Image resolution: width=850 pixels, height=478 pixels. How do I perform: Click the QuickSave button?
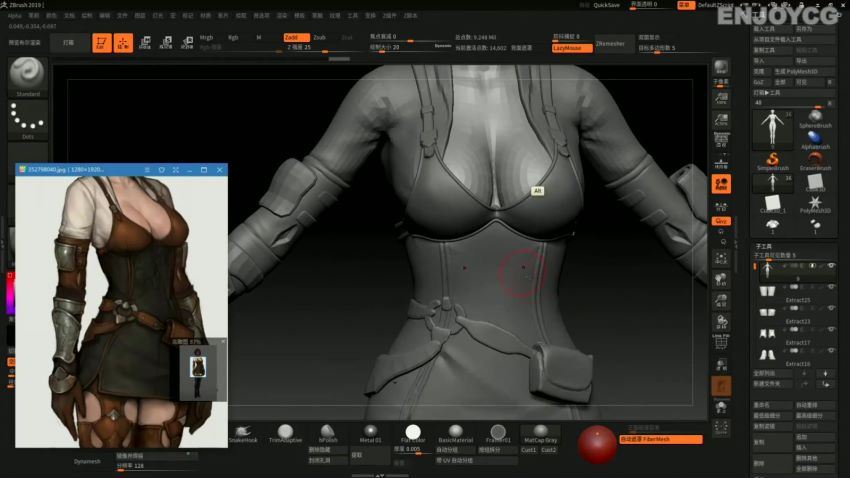coord(607,5)
